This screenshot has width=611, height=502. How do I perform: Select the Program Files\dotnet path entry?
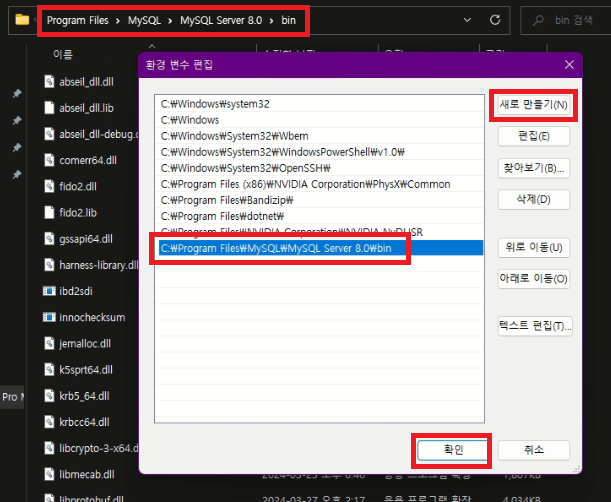tap(320, 216)
